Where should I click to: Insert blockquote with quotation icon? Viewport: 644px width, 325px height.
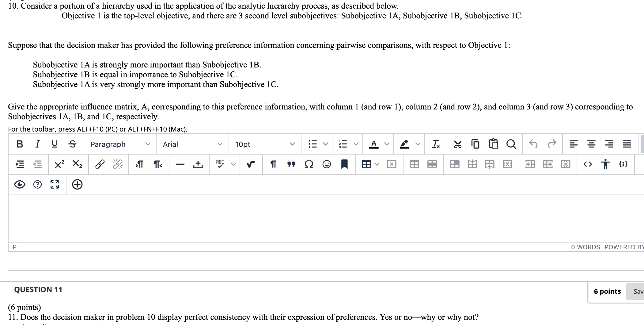point(291,165)
